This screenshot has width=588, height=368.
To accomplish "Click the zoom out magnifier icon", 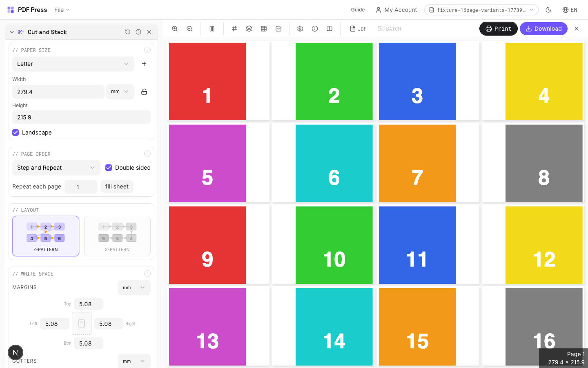I will tap(189, 29).
